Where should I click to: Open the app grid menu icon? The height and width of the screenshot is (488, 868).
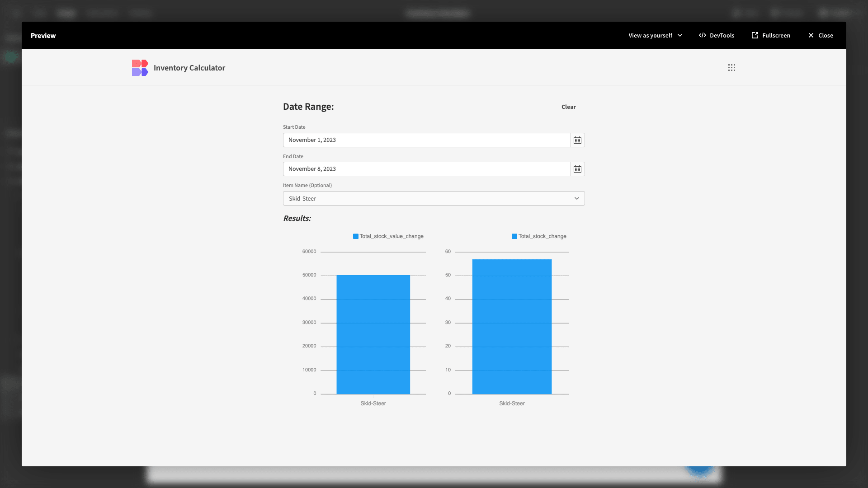pos(731,68)
